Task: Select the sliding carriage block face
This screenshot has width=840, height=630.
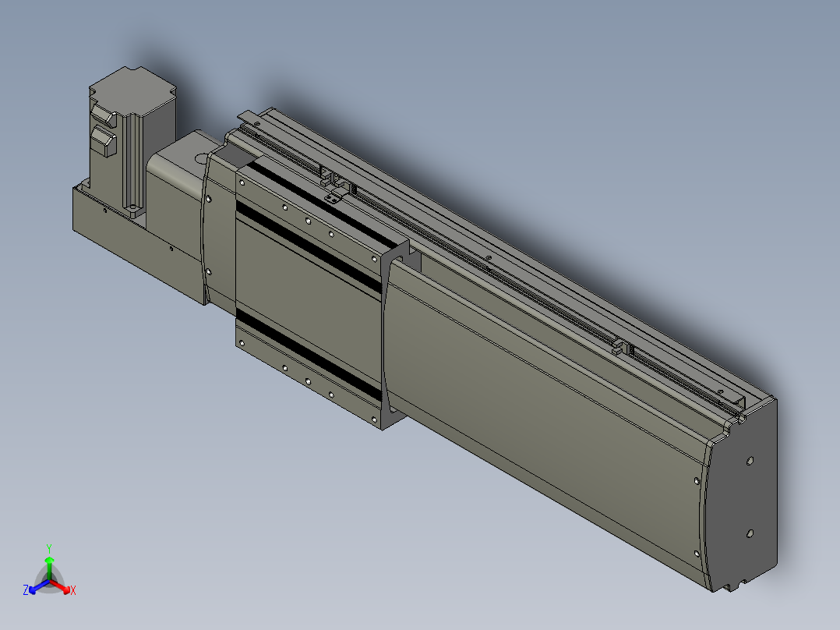Action: pyautogui.click(x=308, y=300)
